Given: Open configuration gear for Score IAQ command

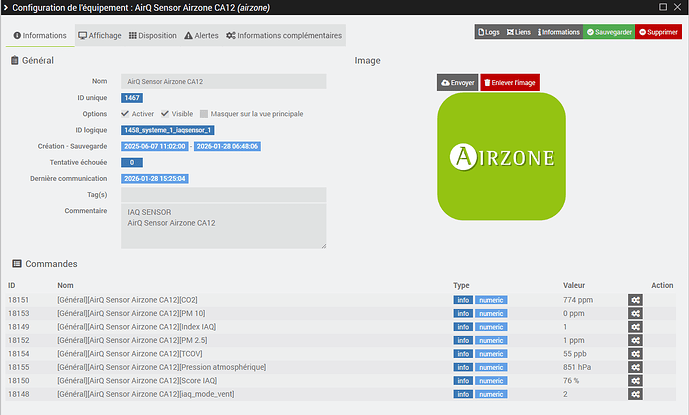Looking at the screenshot, I should click(x=635, y=381).
